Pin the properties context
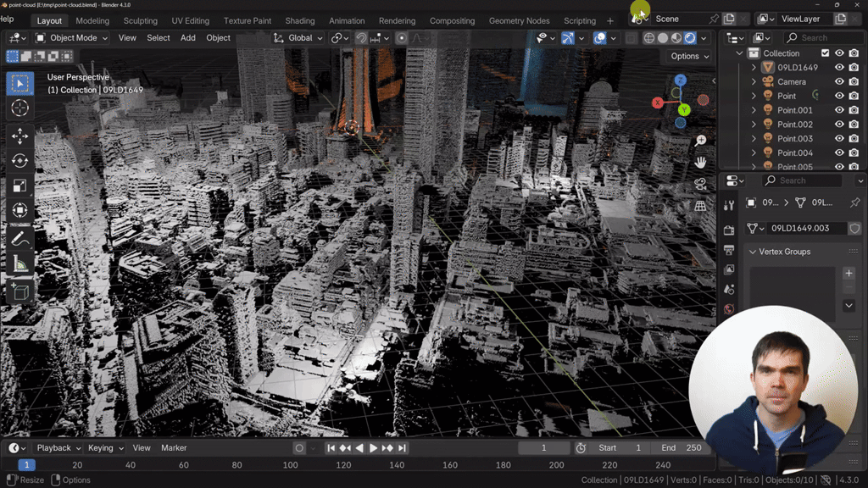 854,202
